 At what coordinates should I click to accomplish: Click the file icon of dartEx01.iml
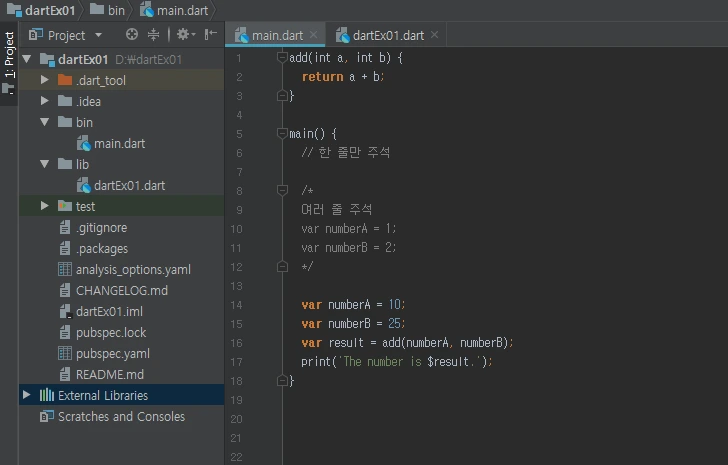click(x=65, y=311)
